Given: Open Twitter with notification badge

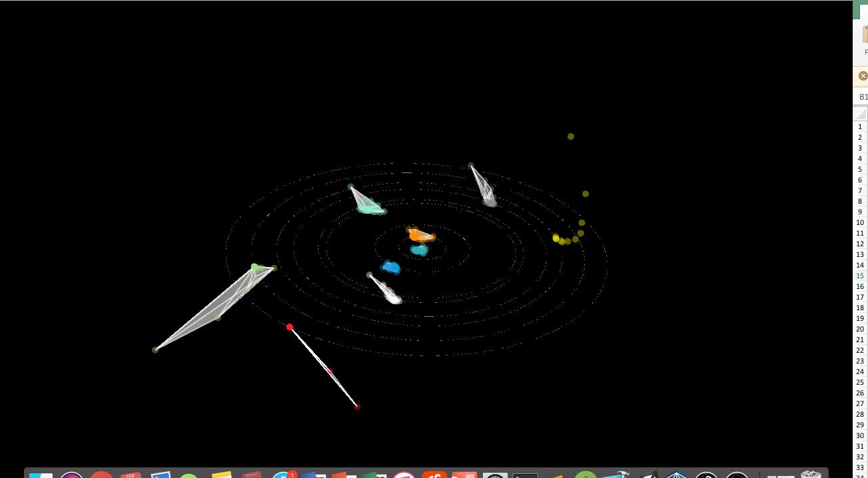Looking at the screenshot, I should tap(283, 475).
